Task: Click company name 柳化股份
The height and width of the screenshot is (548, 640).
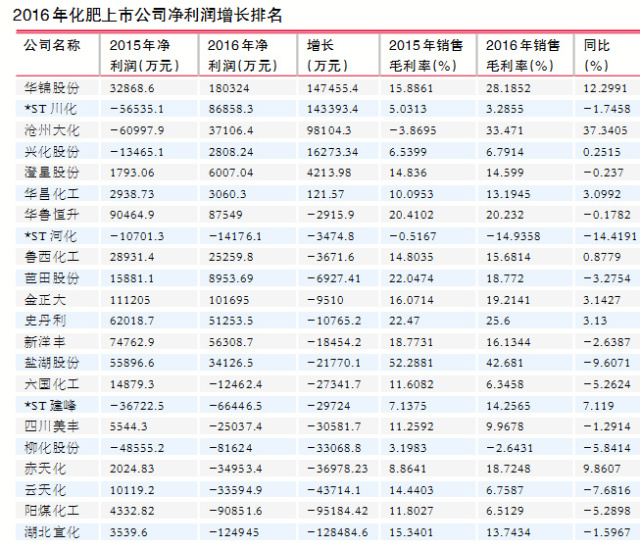Action: pos(52,448)
